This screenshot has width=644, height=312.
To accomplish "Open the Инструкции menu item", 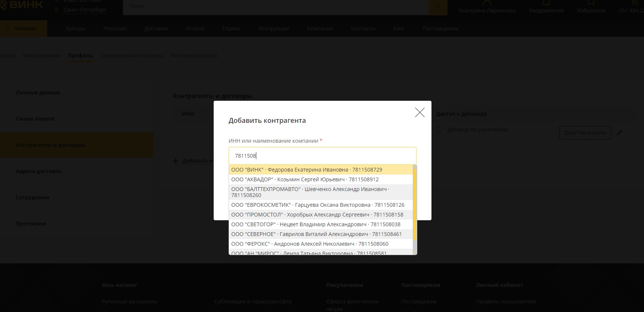I will coord(274,28).
